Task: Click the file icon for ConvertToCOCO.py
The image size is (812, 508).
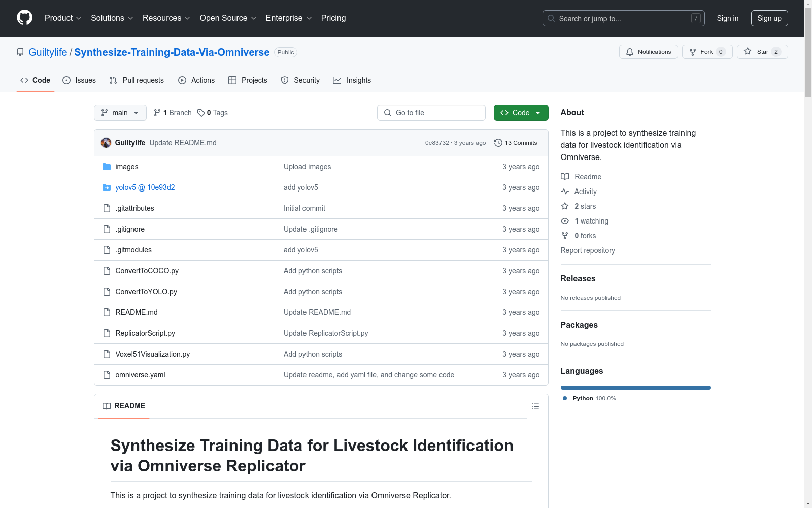Action: (x=107, y=271)
